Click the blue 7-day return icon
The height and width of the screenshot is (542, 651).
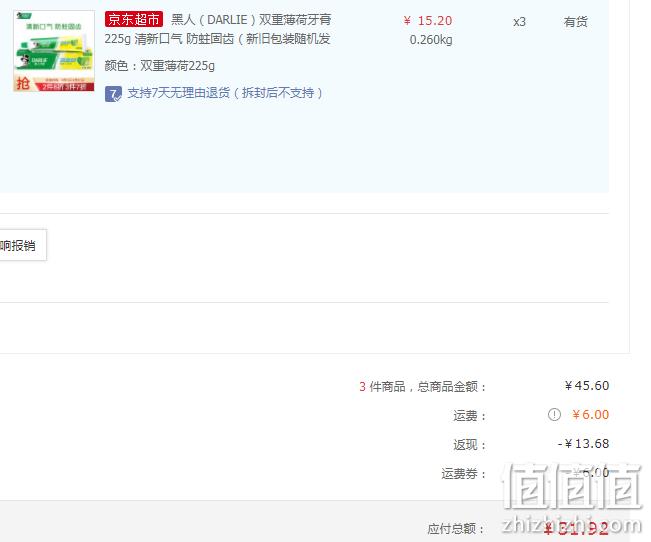(113, 94)
